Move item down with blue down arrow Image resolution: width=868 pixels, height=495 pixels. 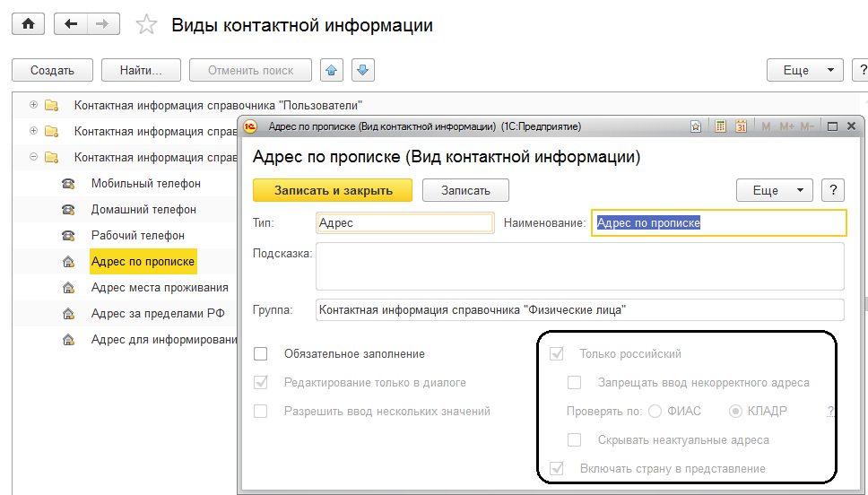(x=362, y=70)
